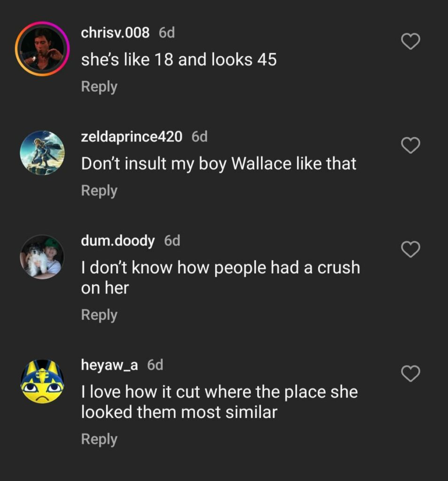Open heyaw_a username link
The height and width of the screenshot is (481, 448).
pos(110,365)
